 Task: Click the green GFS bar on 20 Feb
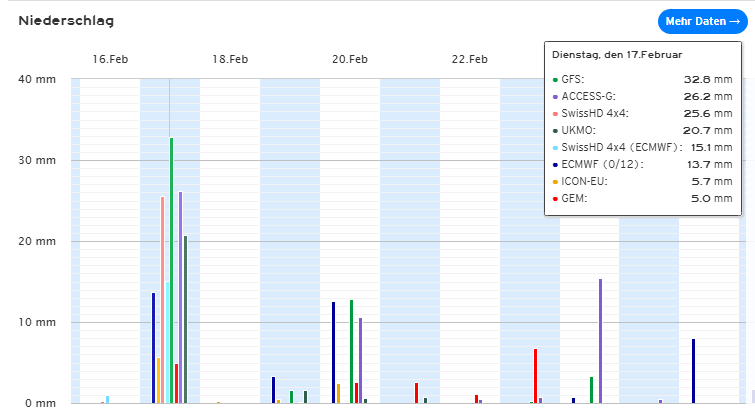[x=351, y=352]
